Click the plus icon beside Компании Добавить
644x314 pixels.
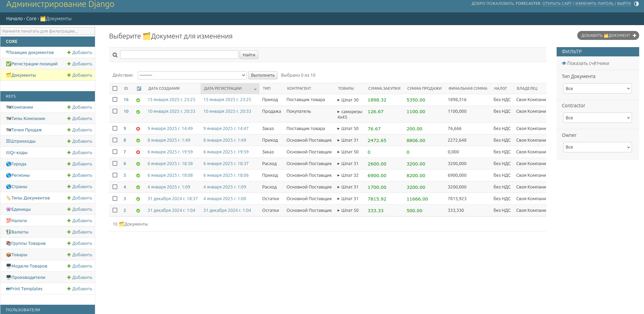(x=69, y=107)
